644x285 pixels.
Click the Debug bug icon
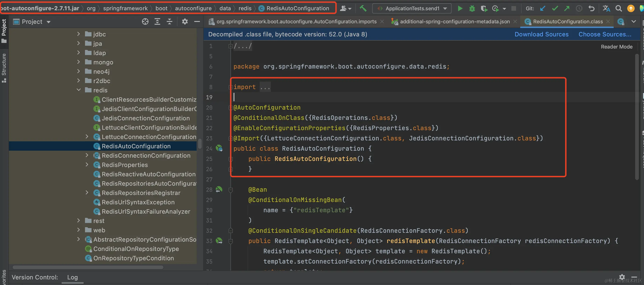(x=472, y=8)
